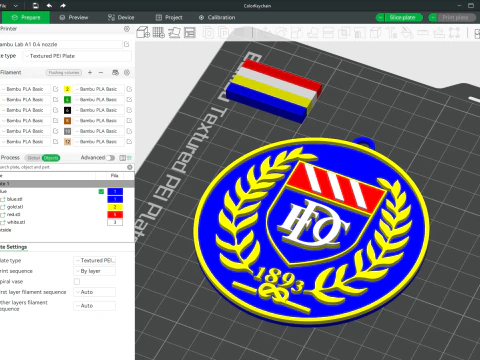Select the Text shape tool
Viewport: 480px width, 360px height.
[392, 33]
